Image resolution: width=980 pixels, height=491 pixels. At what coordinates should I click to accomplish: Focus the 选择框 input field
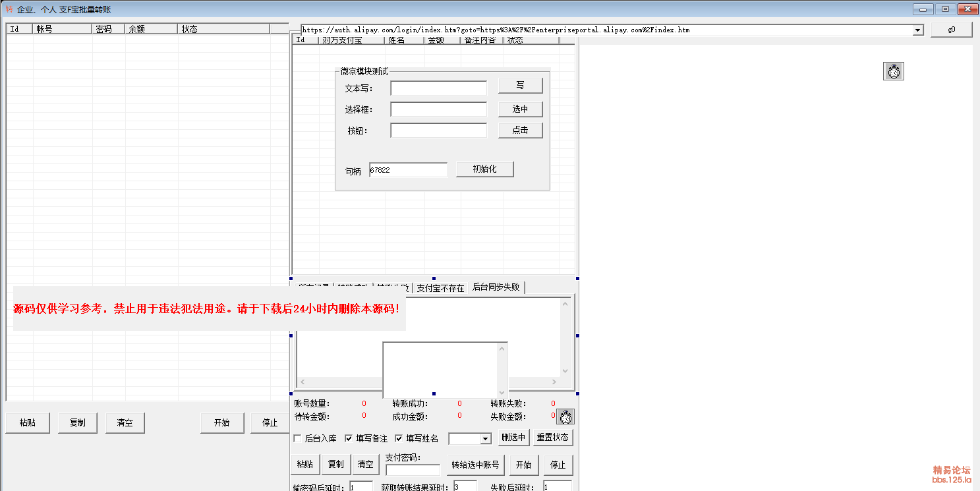(438, 109)
